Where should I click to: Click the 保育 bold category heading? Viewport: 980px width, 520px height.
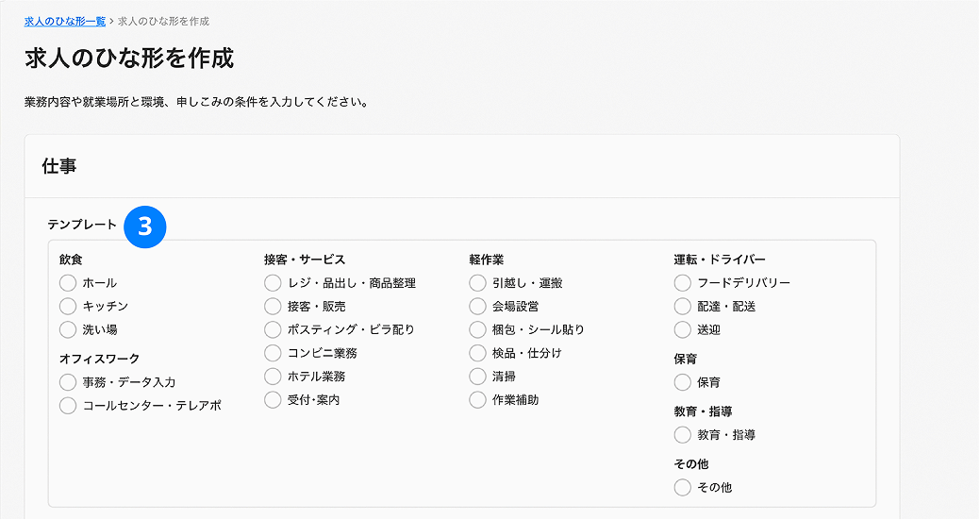coord(685,359)
